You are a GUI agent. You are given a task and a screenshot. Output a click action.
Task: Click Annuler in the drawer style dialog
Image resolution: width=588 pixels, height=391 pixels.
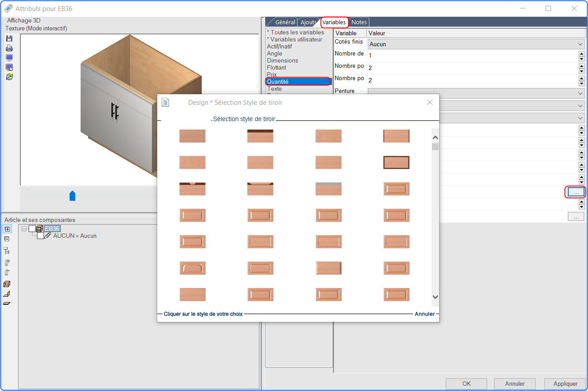(x=425, y=314)
